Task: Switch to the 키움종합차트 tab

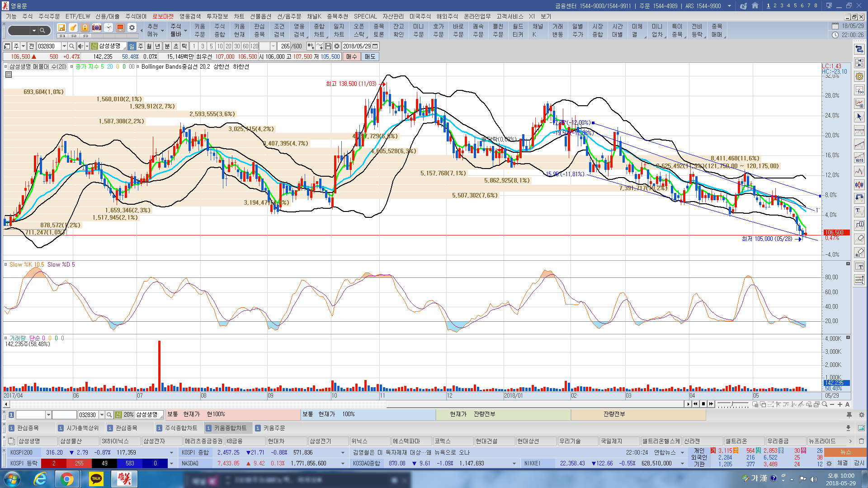Action: point(230,428)
